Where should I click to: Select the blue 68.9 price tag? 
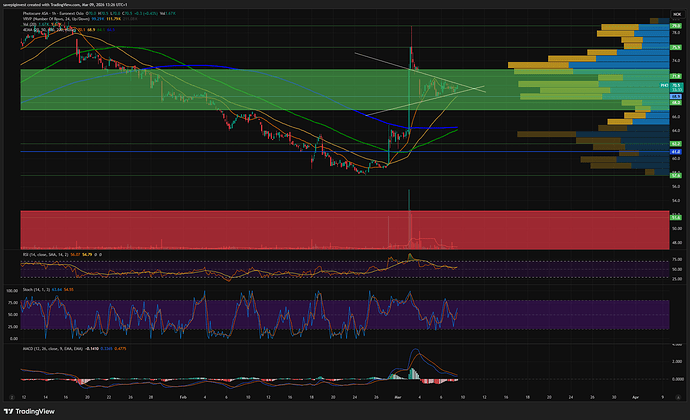(x=676, y=97)
